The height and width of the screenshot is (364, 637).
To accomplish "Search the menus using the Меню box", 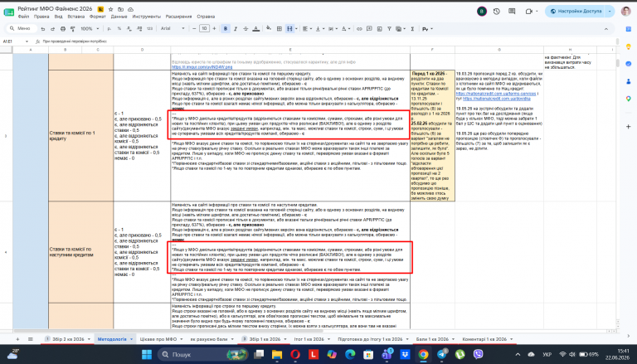I will click(22, 28).
